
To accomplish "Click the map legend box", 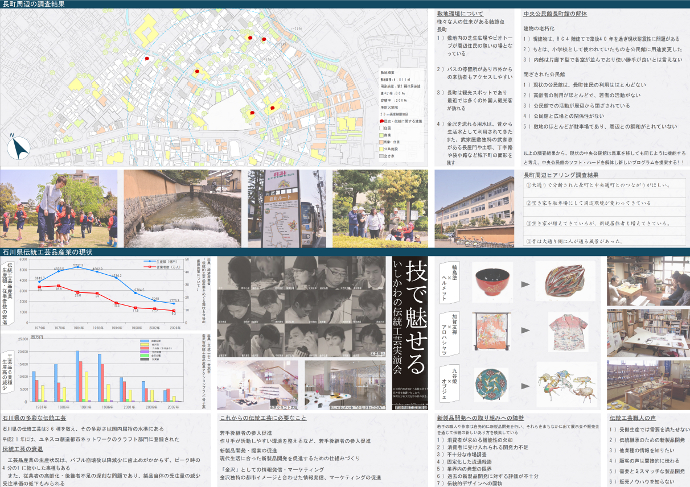I will tap(401, 115).
